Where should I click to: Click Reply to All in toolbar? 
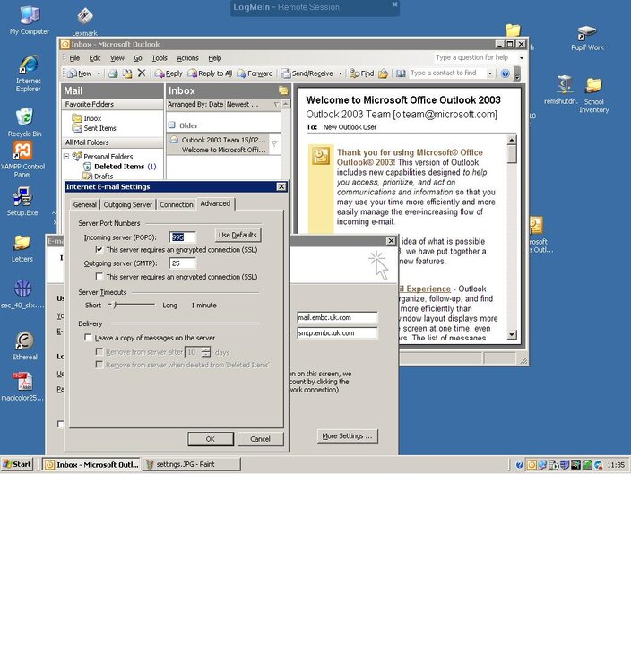(x=210, y=73)
